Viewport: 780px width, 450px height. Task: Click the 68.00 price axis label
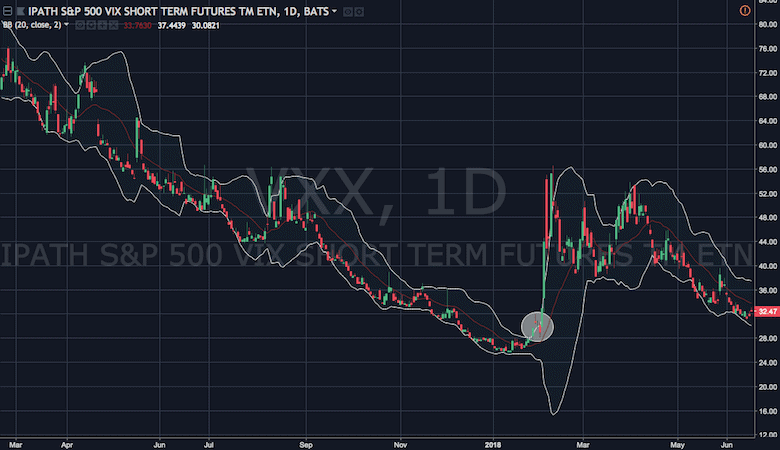click(768, 96)
